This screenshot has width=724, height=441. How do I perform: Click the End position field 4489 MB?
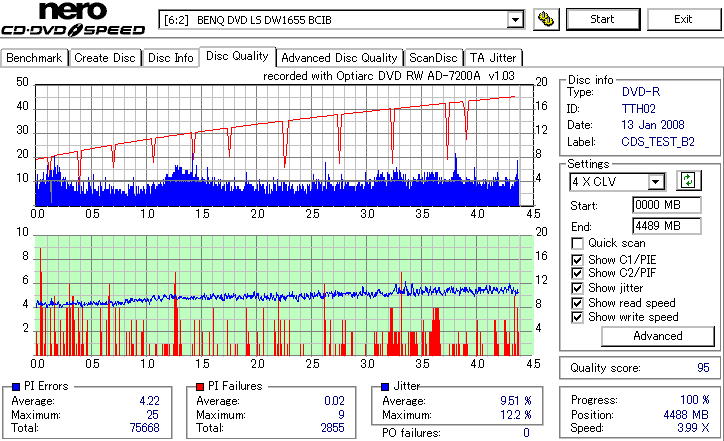point(667,226)
